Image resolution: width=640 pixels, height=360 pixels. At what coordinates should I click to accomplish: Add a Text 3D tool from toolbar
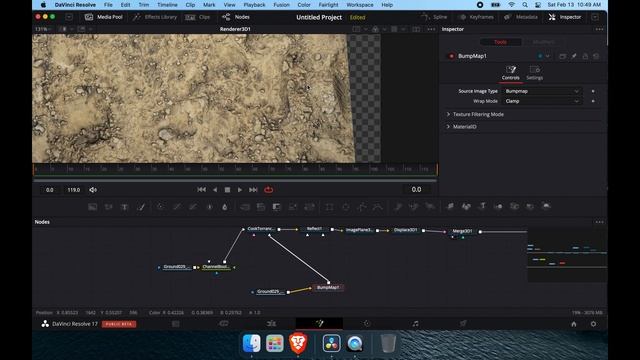[x=482, y=206]
